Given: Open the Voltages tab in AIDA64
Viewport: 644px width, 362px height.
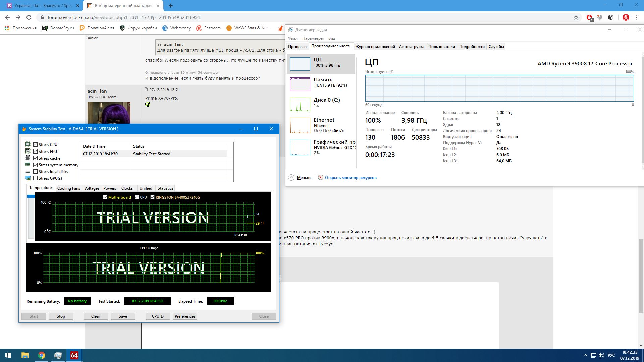Looking at the screenshot, I should [92, 188].
